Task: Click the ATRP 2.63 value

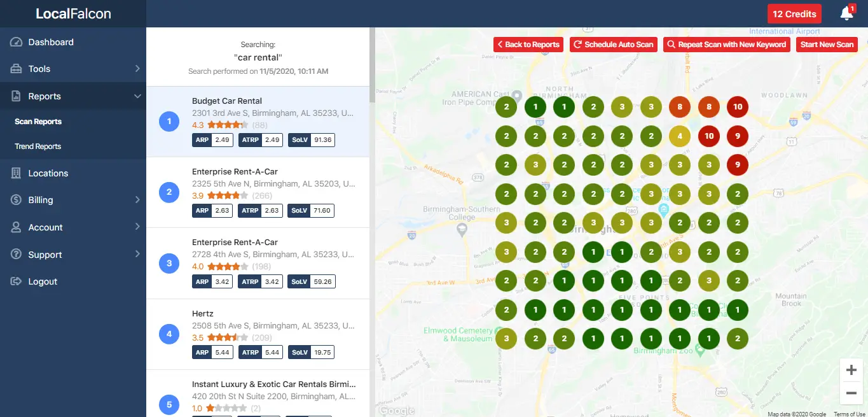Action: [x=272, y=211]
